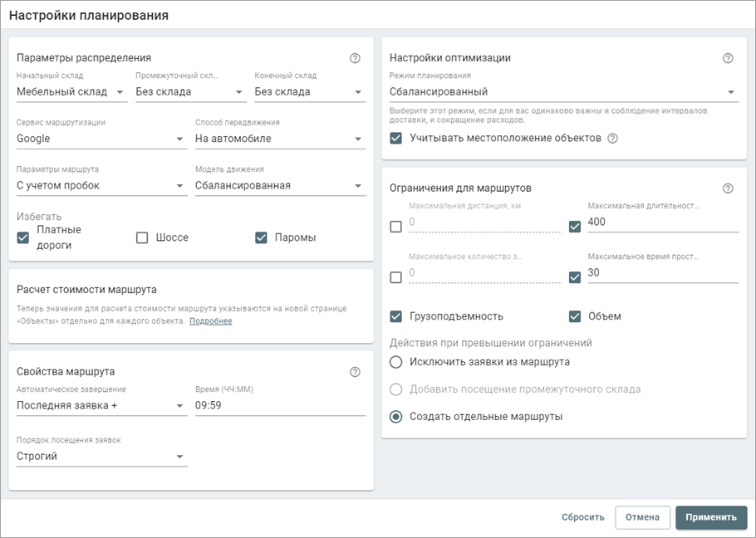Toggle Учитывать местоположение объектов off
The height and width of the screenshot is (538, 756).
click(x=396, y=139)
